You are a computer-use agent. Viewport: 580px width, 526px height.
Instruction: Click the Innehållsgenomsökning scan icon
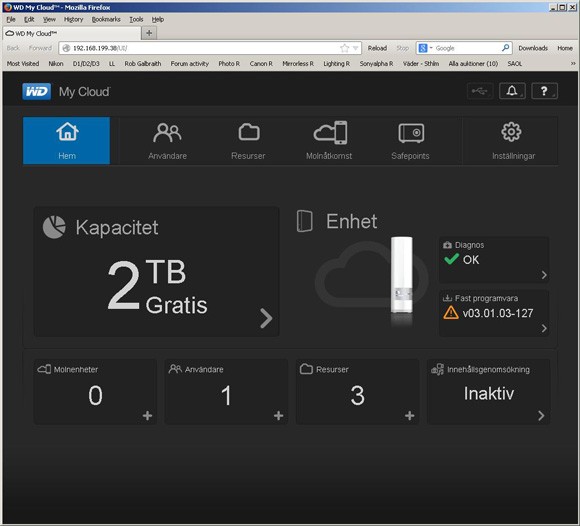[438, 369]
